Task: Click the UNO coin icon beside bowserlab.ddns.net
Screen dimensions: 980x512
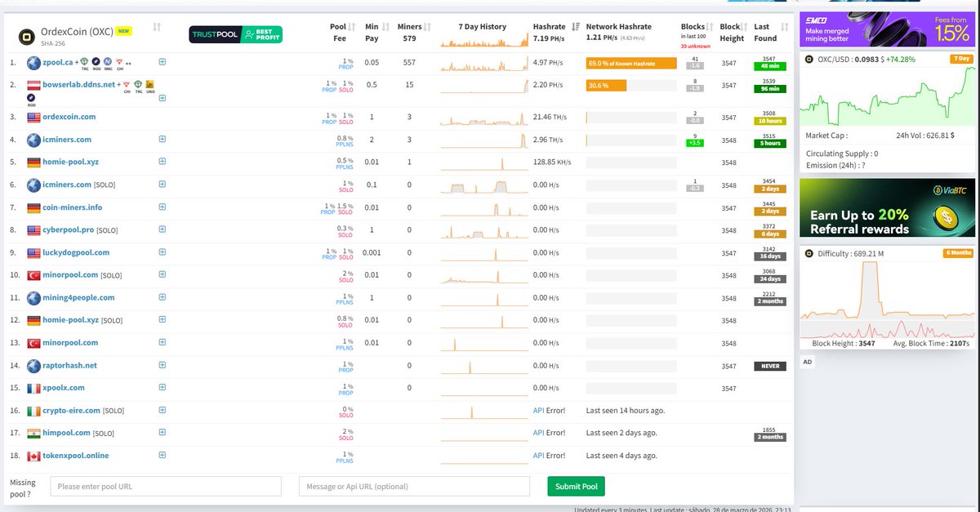Action: (x=149, y=84)
